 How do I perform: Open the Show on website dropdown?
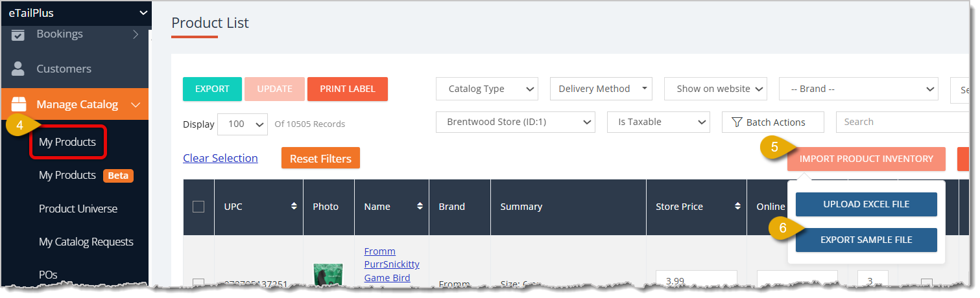[x=715, y=89]
